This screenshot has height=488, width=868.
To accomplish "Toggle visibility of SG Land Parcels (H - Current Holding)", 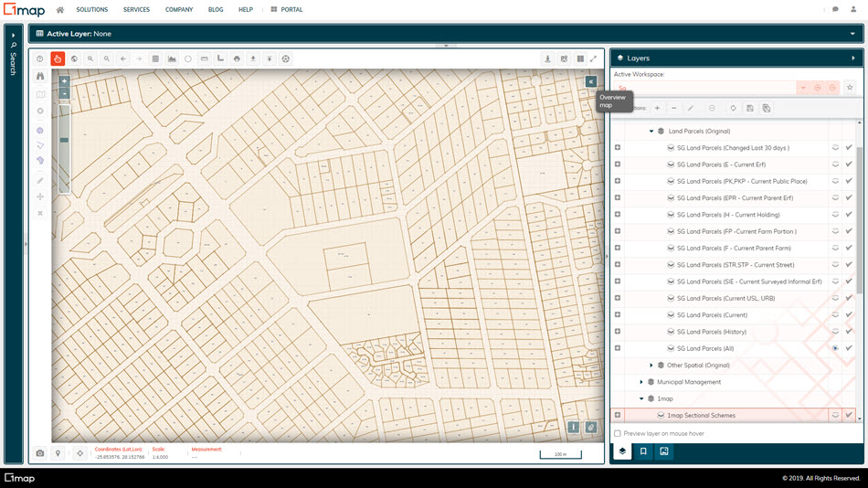I will [x=835, y=215].
